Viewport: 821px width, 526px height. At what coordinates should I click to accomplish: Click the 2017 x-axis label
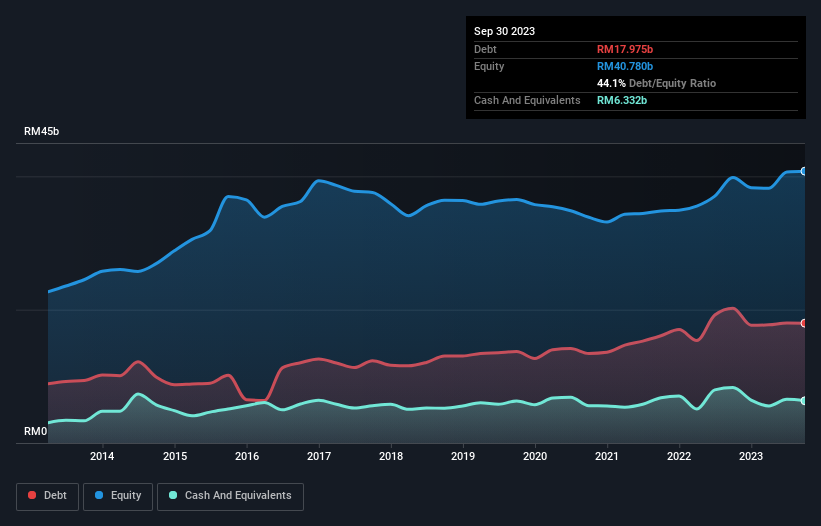[x=319, y=456]
